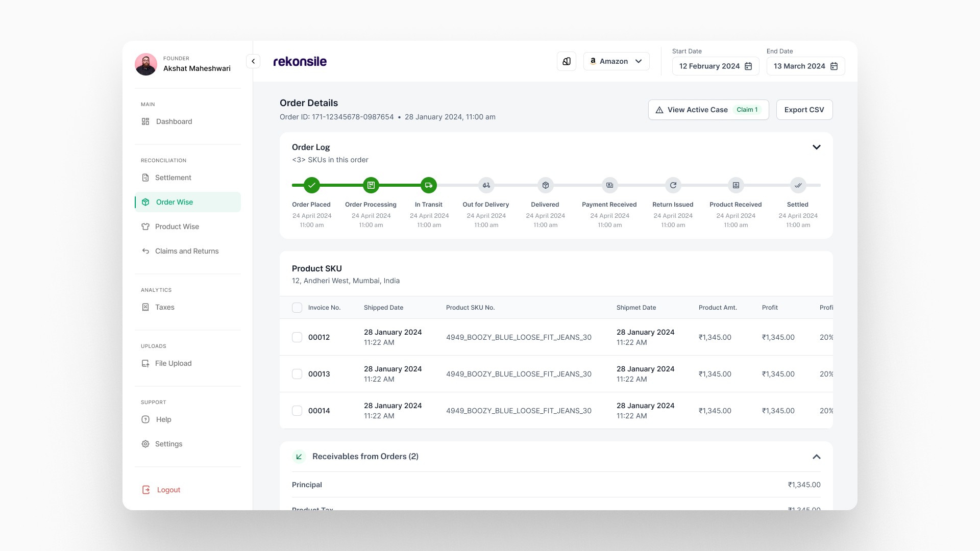Click the Export CSV button
Viewport: 980px width, 551px height.
pos(804,110)
